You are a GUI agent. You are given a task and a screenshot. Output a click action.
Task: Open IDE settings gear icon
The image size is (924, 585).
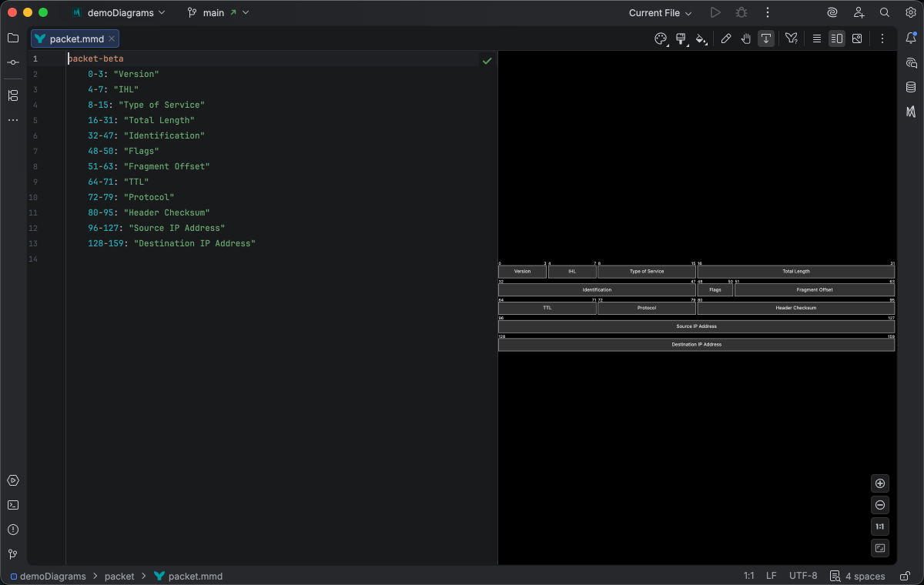pos(910,12)
